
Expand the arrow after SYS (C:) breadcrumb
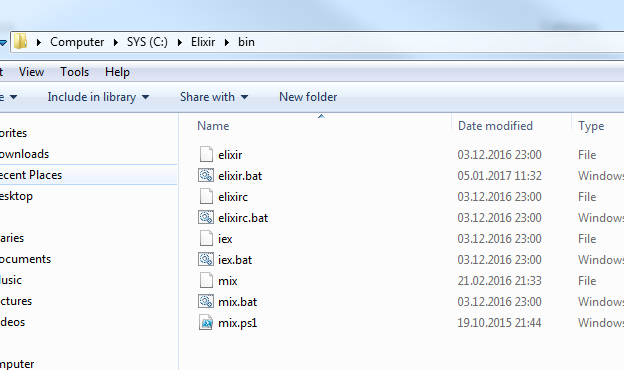click(180, 42)
